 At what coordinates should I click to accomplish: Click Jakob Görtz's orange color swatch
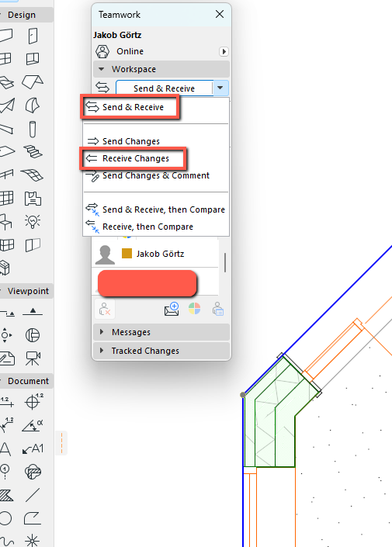pos(127,253)
